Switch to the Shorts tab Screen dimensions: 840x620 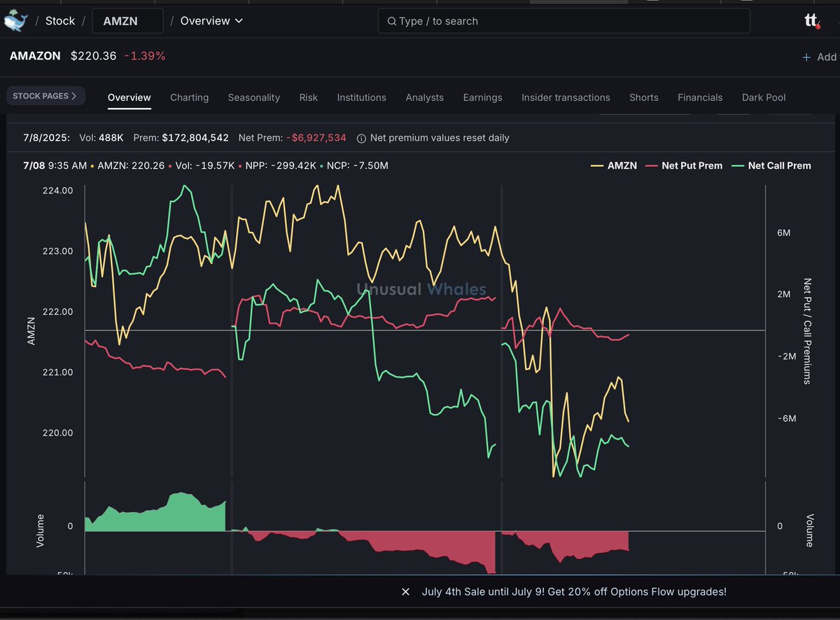(x=644, y=97)
